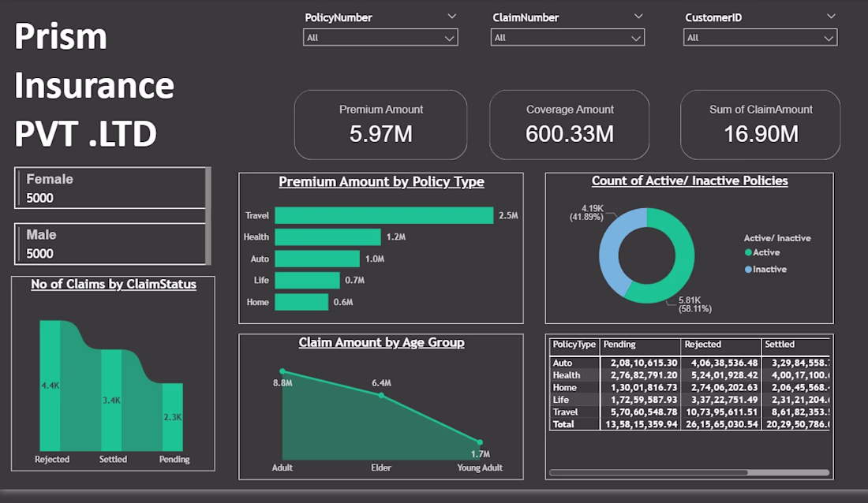Viewport: 868px width, 503px height.
Task: Click the Settled claims column 3.4K
Action: coord(111,400)
